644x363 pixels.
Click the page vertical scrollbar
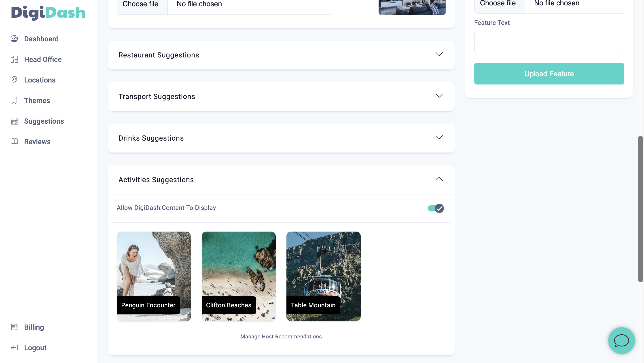point(640,209)
